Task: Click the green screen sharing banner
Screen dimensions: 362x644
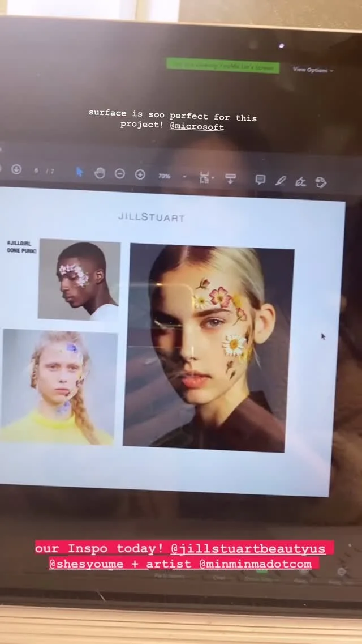Action: 223,66
